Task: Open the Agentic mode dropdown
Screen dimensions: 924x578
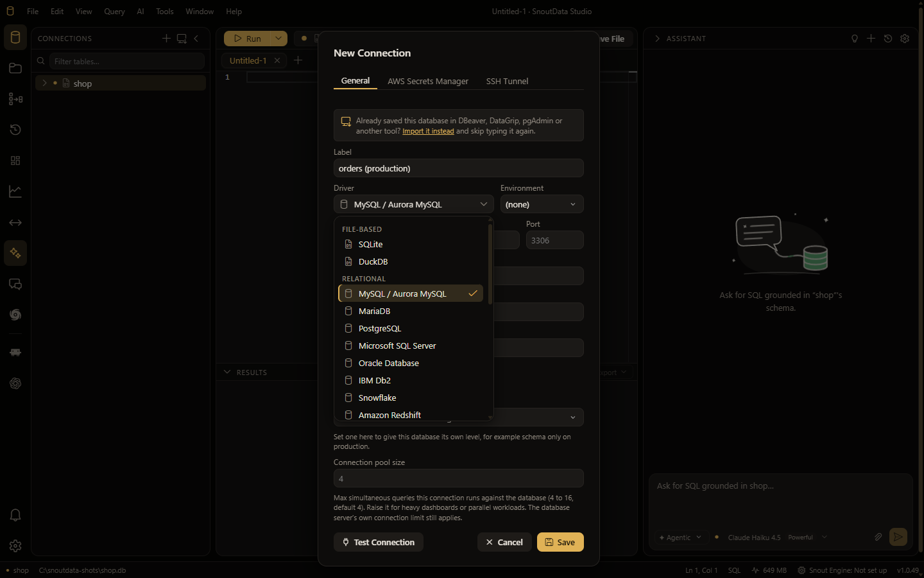Action: pyautogui.click(x=680, y=538)
